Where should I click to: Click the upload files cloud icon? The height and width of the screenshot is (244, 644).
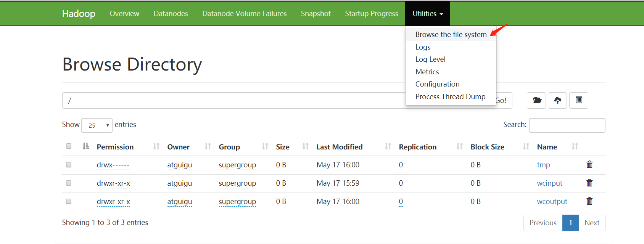(x=557, y=100)
